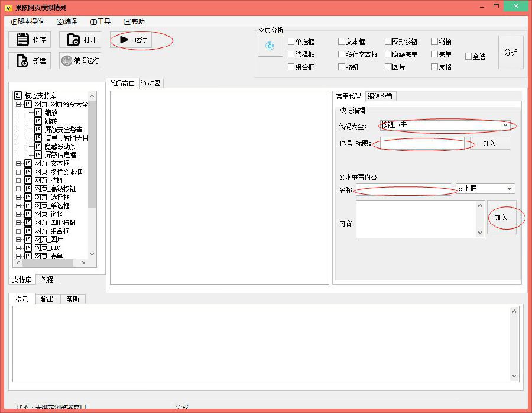532x413 pixels.
Task: Check the 隐藏表单 checkbox
Action: 388,54
